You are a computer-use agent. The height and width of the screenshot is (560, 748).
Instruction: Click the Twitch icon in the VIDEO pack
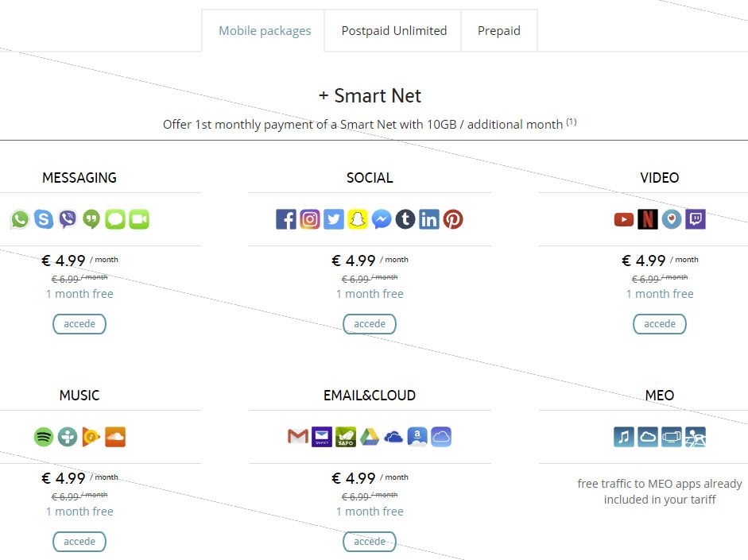click(696, 219)
